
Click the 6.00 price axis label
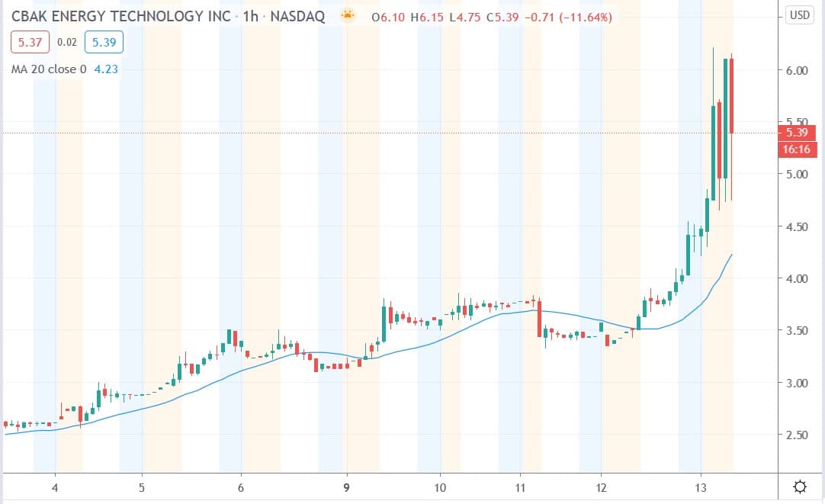point(797,70)
